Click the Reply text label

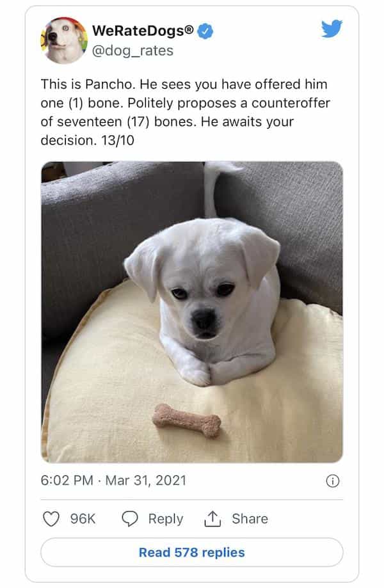(x=166, y=519)
